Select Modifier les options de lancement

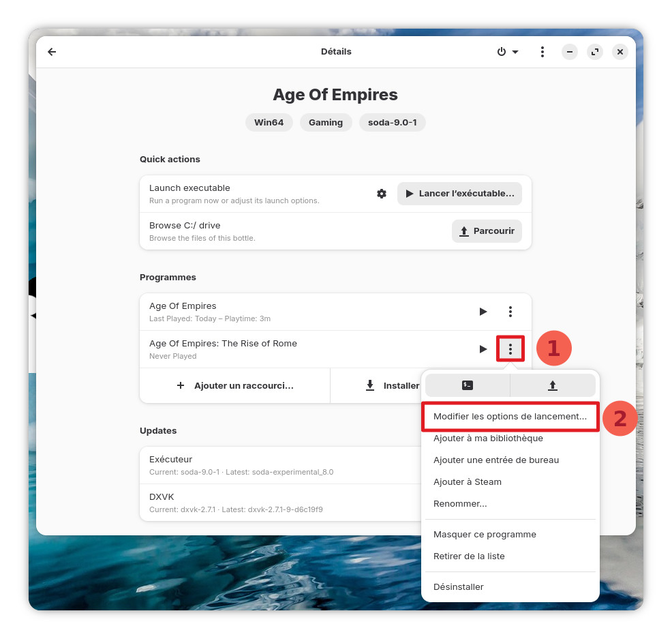(x=510, y=417)
